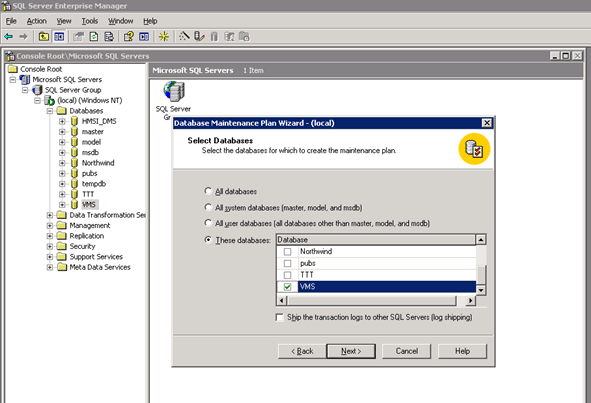Expand the Meta Data Services folder
The image size is (591, 403).
click(50, 267)
